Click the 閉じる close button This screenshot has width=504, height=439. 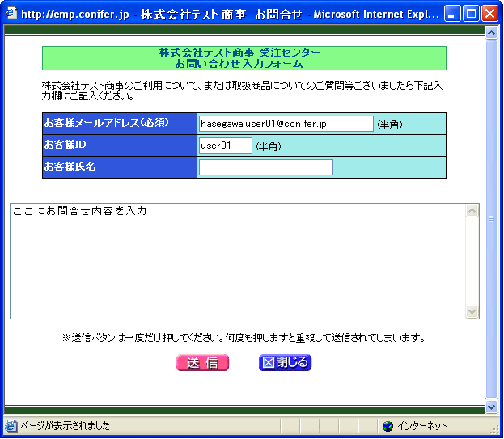pyautogui.click(x=285, y=362)
